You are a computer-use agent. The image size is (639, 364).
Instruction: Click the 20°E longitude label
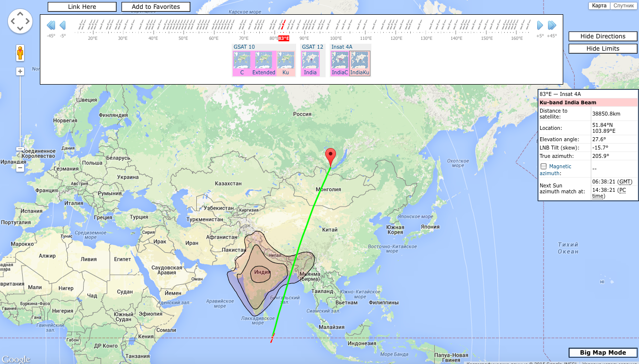point(92,38)
